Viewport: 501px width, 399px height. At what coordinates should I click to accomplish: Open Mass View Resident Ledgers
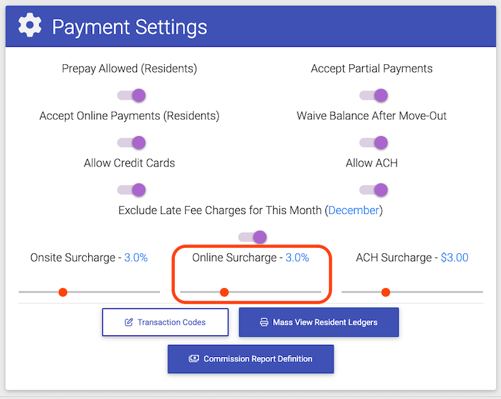tap(319, 322)
